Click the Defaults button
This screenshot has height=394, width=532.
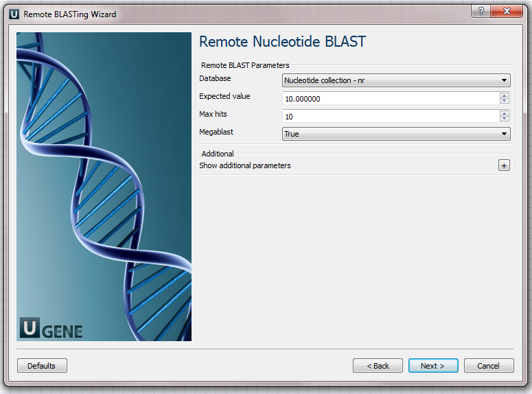[x=42, y=365]
